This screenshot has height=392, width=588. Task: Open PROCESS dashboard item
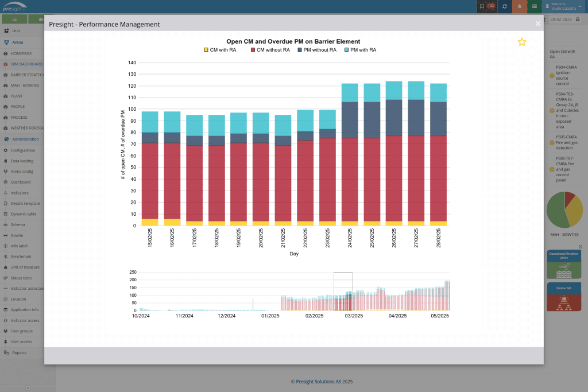pos(19,117)
